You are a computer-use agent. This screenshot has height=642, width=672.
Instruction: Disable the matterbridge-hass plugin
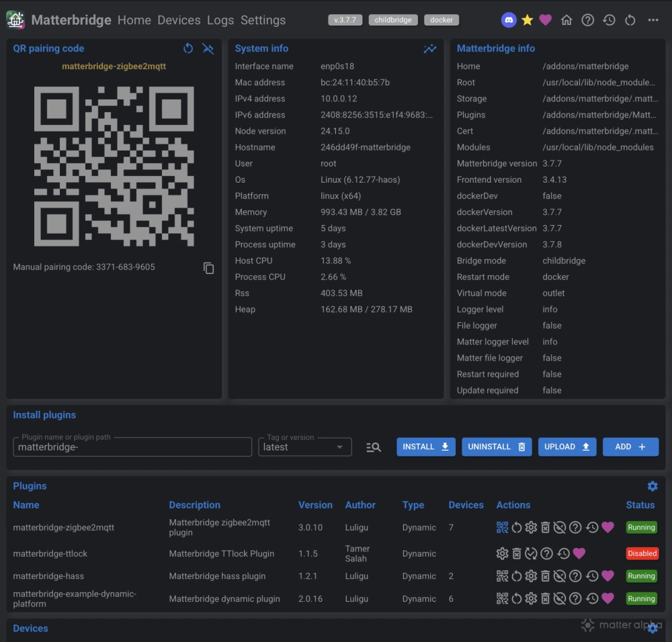(x=559, y=576)
